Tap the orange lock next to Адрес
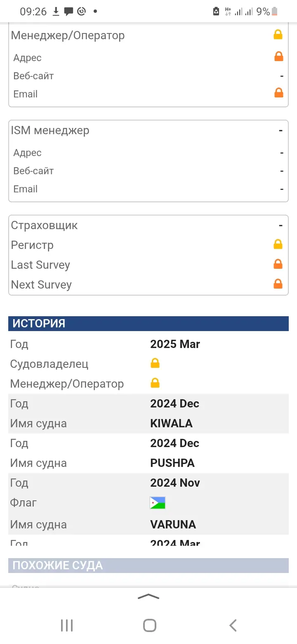Viewport: 297px width, 644px height. click(279, 57)
